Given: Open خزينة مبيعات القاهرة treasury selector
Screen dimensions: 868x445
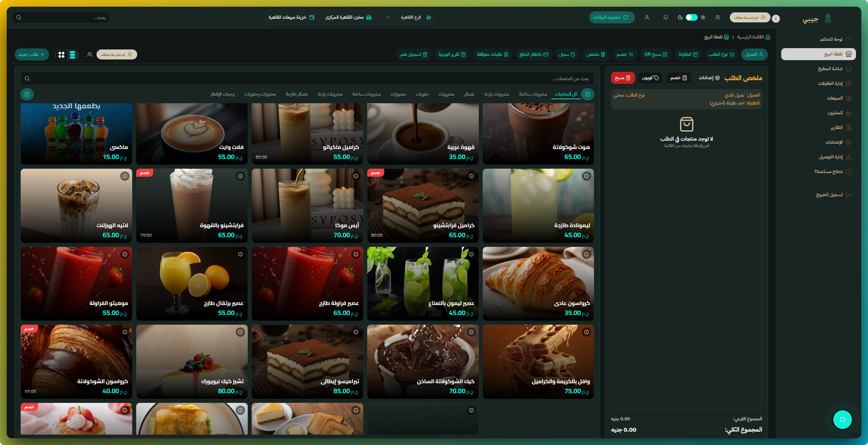Looking at the screenshot, I should (291, 17).
